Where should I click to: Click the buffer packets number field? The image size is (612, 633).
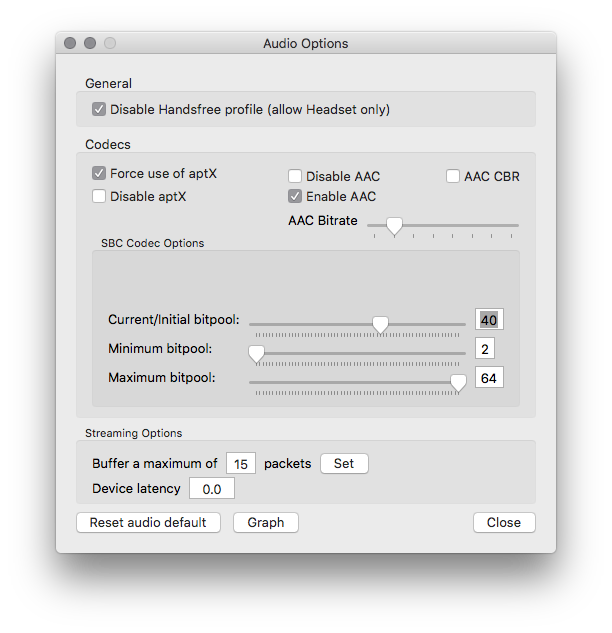click(x=241, y=463)
